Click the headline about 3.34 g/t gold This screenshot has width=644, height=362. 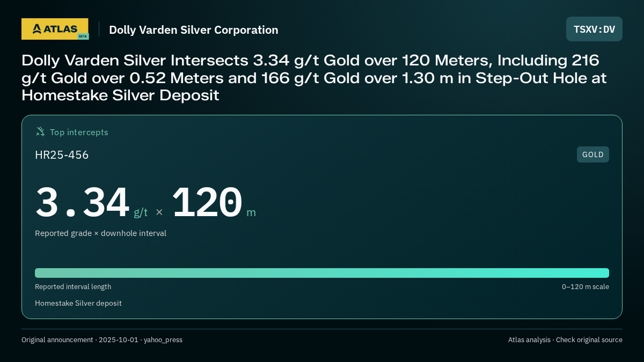click(x=314, y=78)
